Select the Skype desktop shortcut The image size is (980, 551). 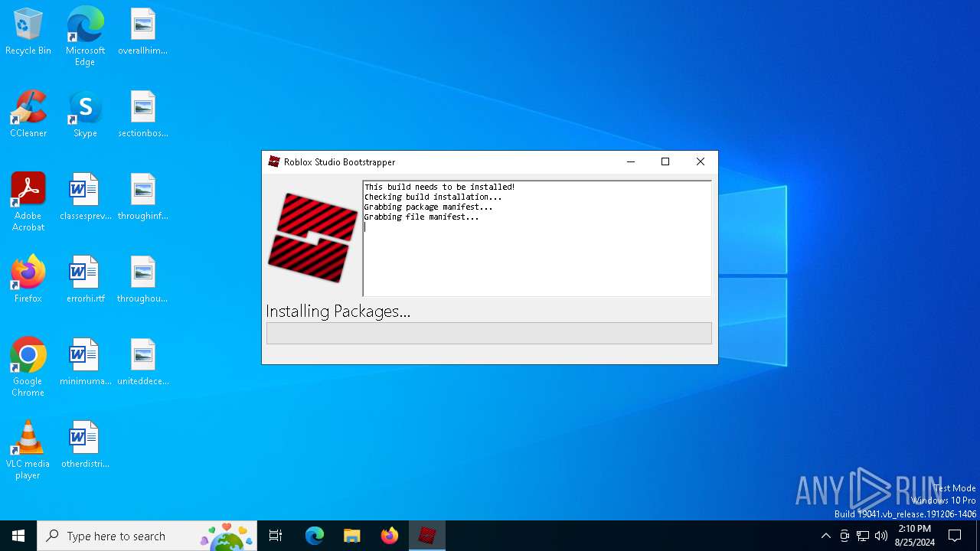point(85,114)
